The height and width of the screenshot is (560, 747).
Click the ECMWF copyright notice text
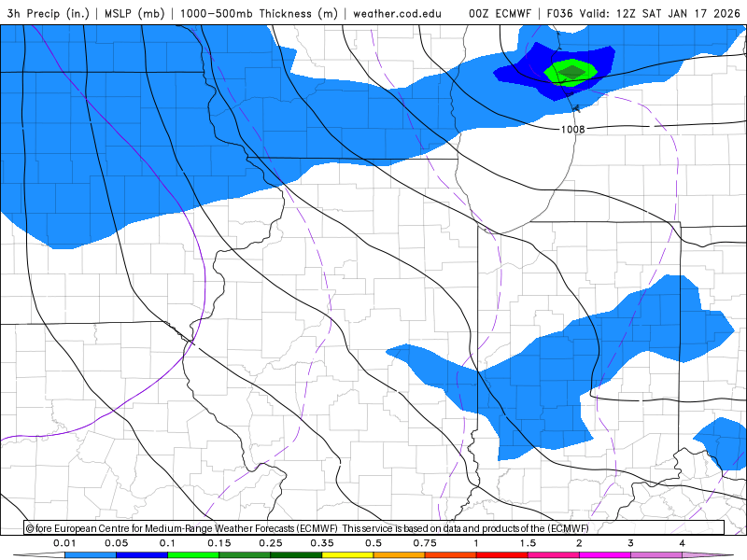pyautogui.click(x=307, y=528)
